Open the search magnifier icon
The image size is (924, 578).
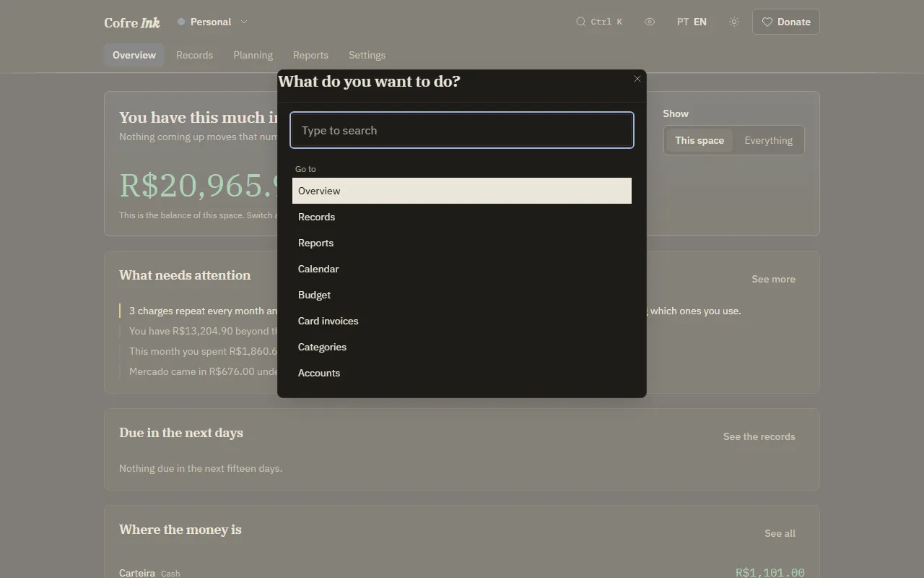coord(580,22)
